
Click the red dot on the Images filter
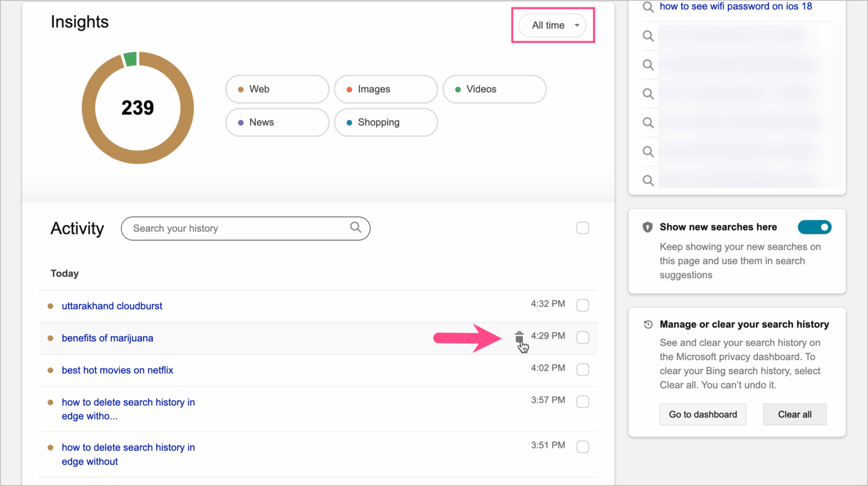(351, 89)
